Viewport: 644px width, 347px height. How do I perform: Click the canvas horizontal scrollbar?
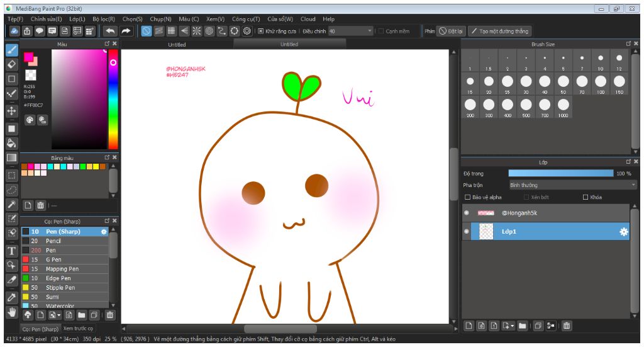pos(280,329)
